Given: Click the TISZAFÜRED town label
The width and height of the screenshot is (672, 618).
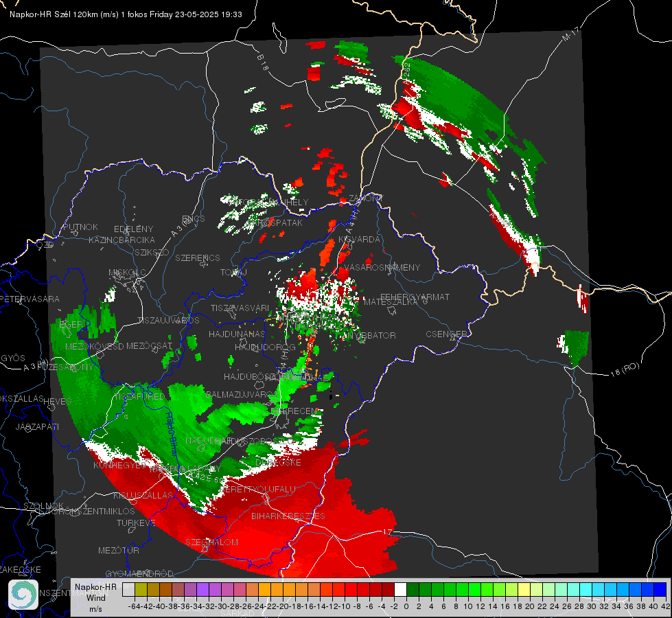Looking at the screenshot, I should click(x=139, y=397).
